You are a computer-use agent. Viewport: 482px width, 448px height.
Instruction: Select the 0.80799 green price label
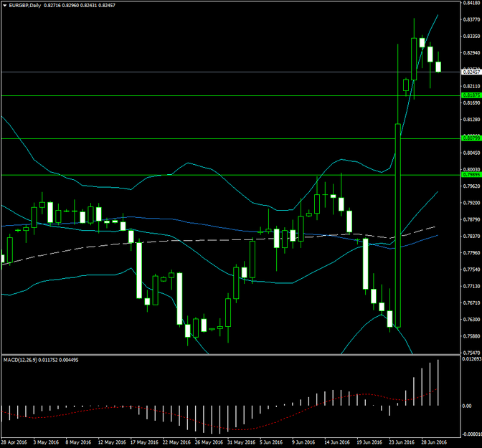tap(471, 138)
